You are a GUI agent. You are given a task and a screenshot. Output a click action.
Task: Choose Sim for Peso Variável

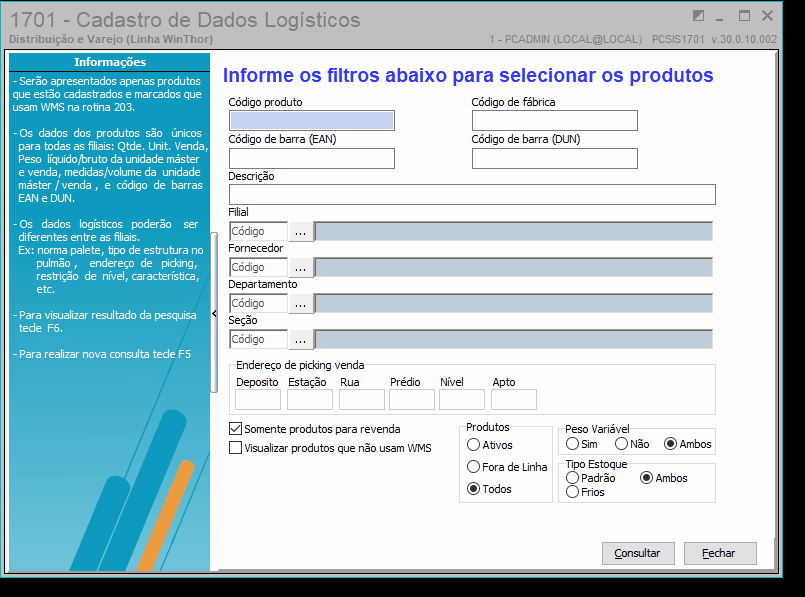572,444
